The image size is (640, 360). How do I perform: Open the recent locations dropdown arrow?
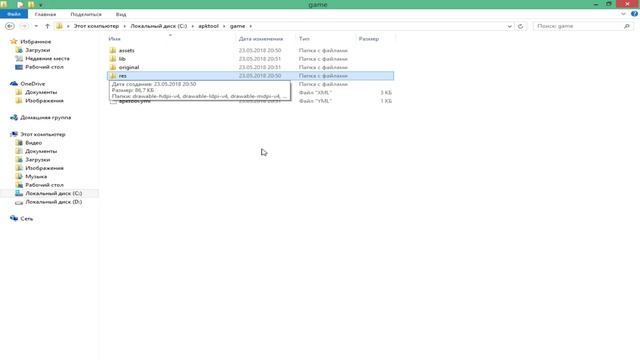coord(36,26)
